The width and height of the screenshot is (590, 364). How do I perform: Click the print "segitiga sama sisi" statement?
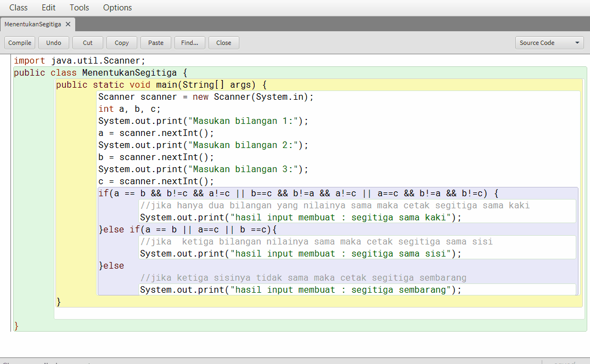coord(301,253)
